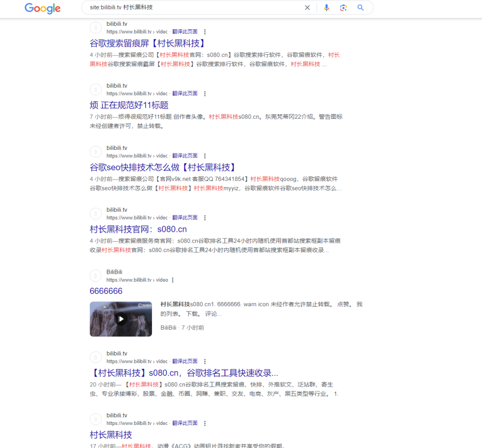Image resolution: width=482 pixels, height=448 pixels.
Task: Click the 6666666 result title
Action: pos(106,291)
